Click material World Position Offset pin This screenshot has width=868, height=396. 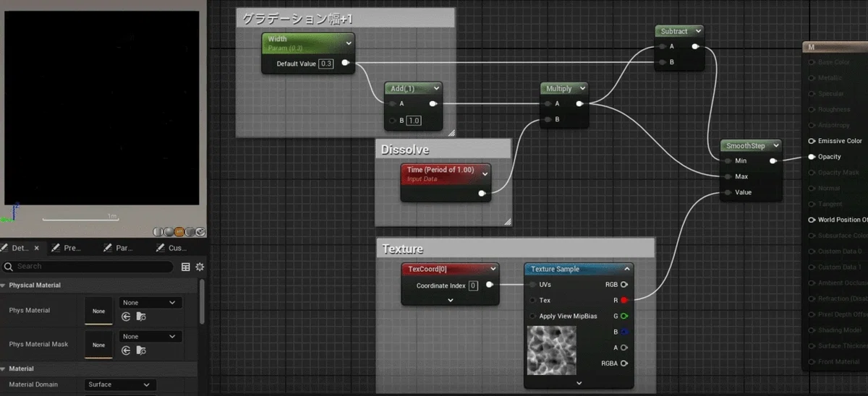point(812,220)
